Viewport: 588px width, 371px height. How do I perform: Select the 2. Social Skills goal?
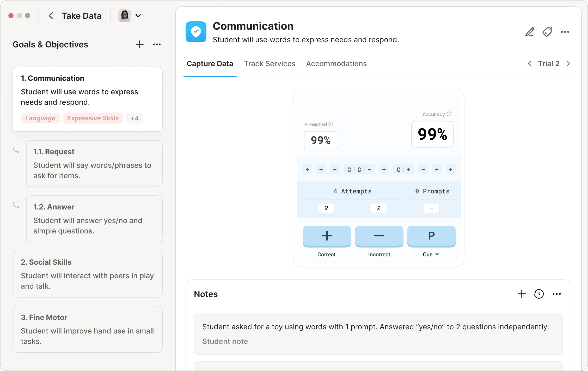(x=88, y=274)
